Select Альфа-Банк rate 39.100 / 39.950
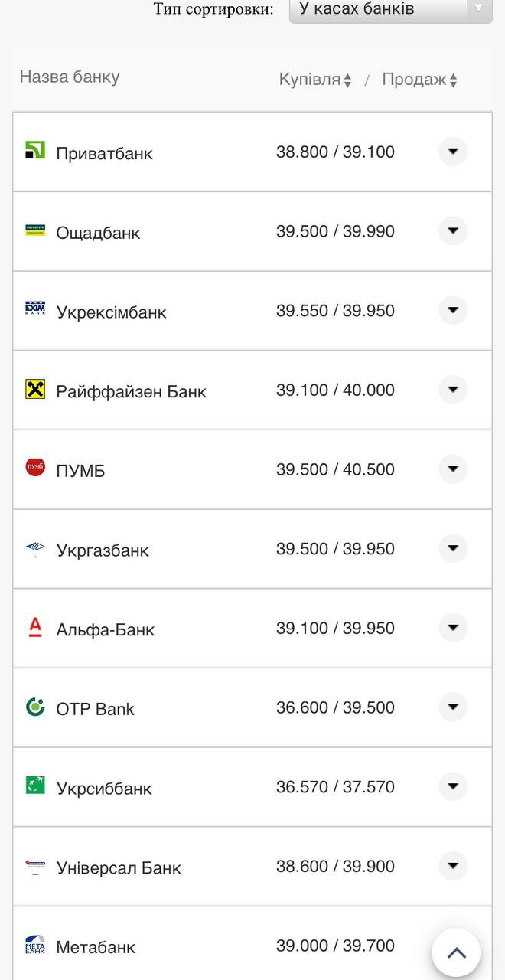The image size is (505, 980). [335, 629]
